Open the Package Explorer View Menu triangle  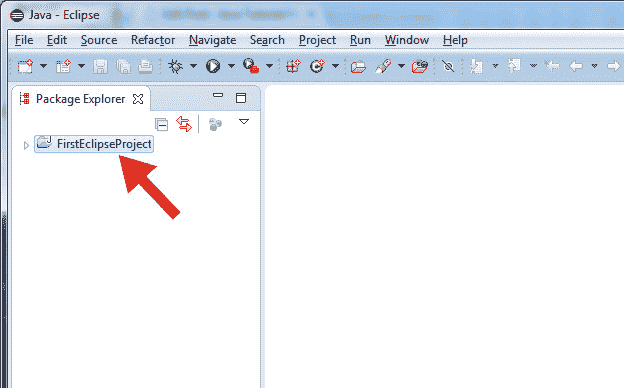point(244,121)
